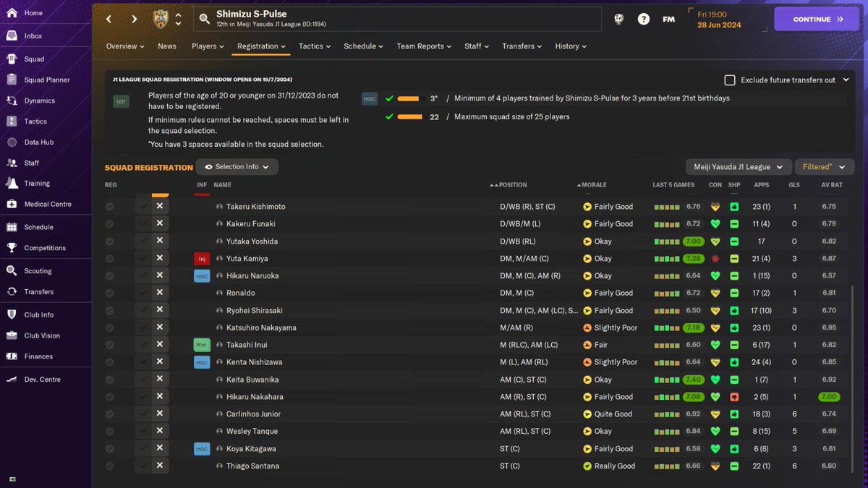The height and width of the screenshot is (488, 868).
Task: Expand the Exclude future transfers chevron
Action: coord(846,80)
